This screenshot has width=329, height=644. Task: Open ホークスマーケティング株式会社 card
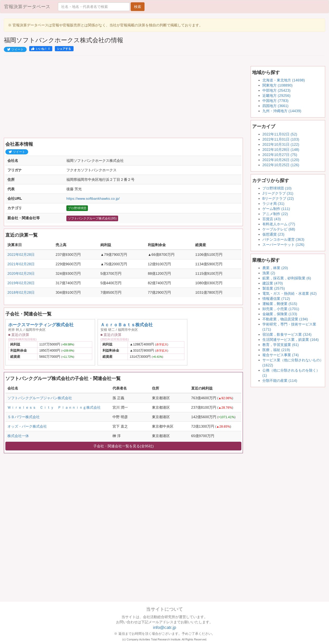pyautogui.click(x=41, y=325)
